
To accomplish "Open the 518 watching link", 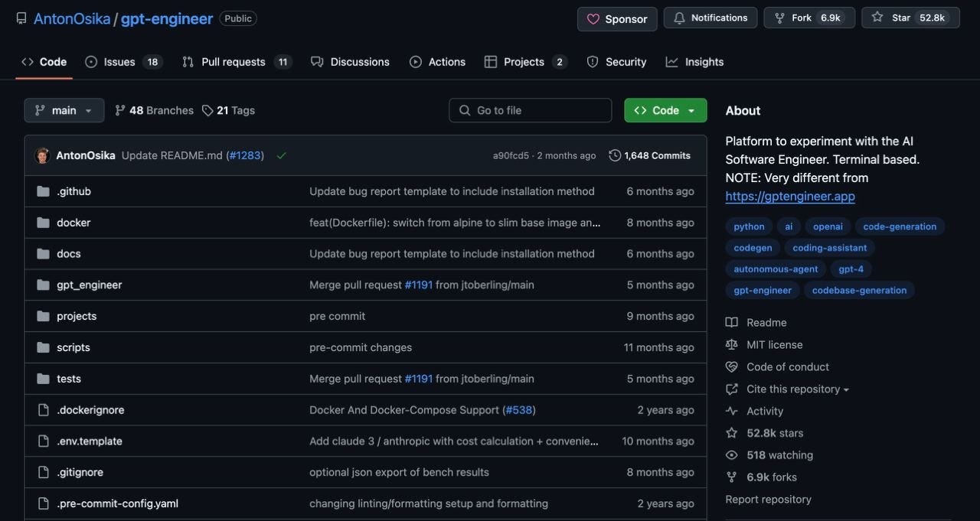I will point(769,455).
